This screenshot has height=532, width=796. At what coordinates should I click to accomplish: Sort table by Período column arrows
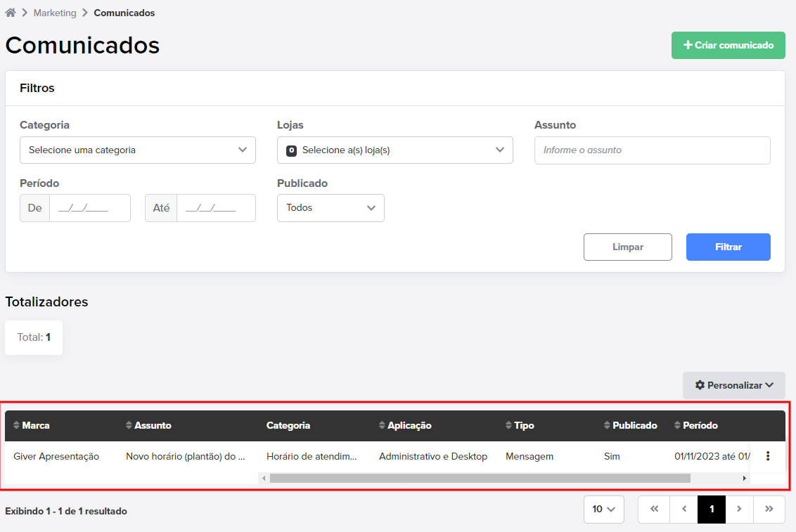(677, 425)
